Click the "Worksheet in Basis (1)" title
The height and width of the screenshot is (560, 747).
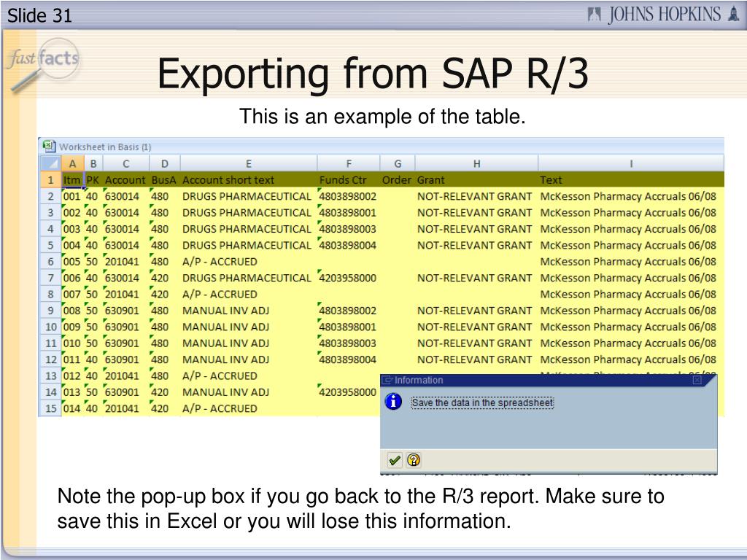(105, 147)
